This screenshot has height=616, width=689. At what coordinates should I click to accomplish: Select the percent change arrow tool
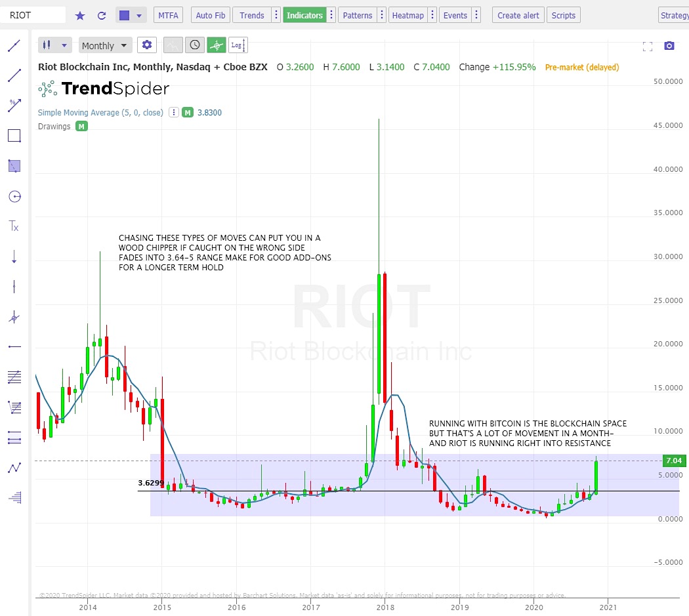14,106
